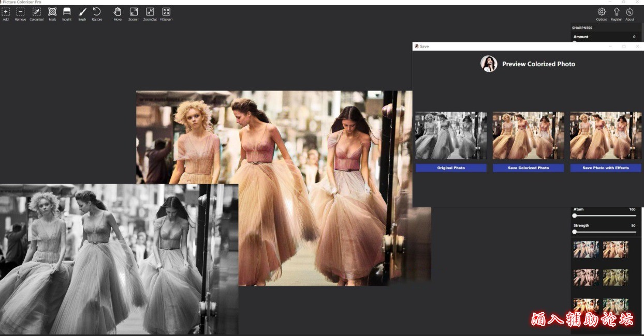Click the Restore icon
The image size is (644, 336).
[97, 12]
